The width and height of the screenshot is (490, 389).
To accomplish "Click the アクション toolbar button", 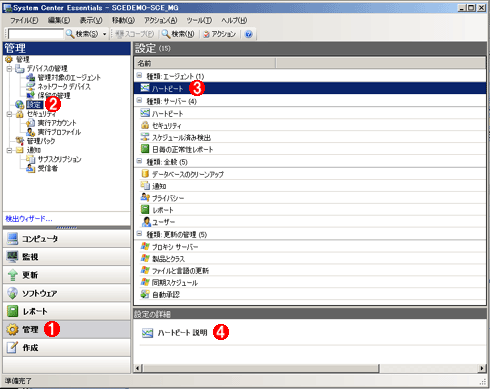I will click(x=219, y=34).
